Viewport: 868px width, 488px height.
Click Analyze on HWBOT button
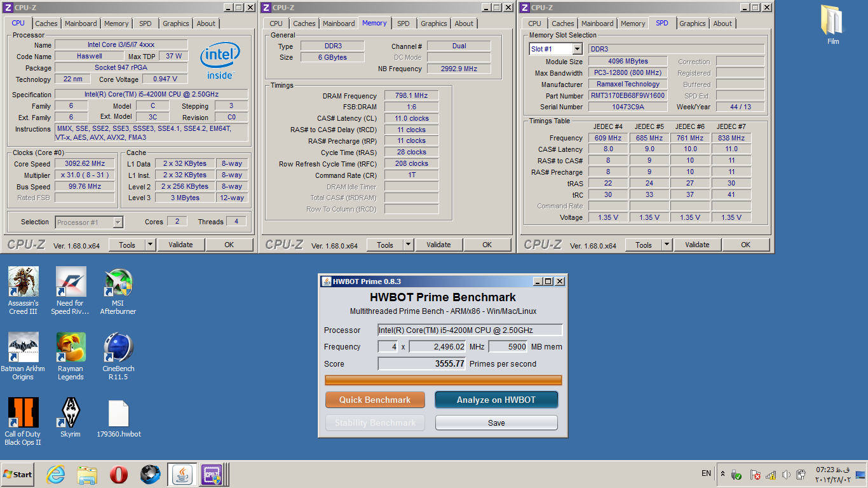tap(496, 400)
